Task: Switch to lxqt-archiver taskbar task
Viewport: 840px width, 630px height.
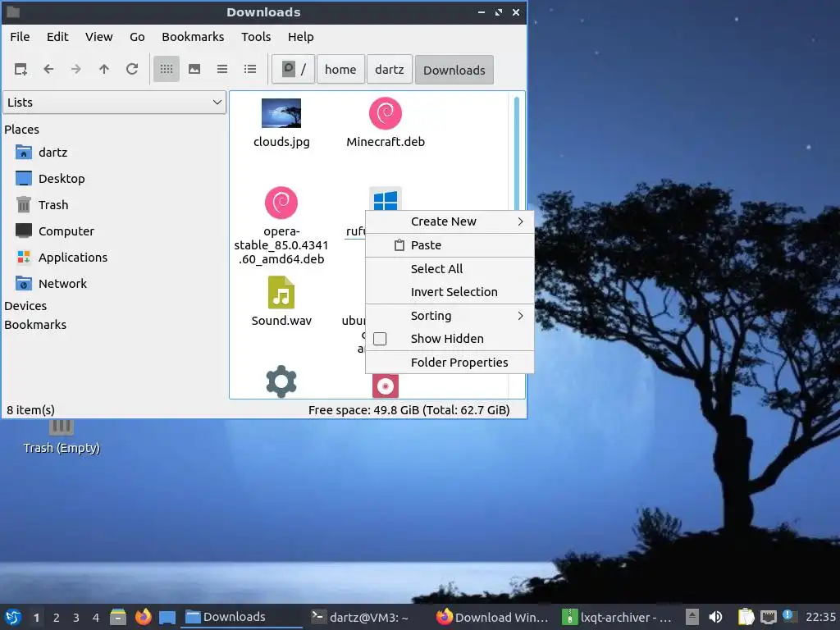Action: tap(617, 617)
